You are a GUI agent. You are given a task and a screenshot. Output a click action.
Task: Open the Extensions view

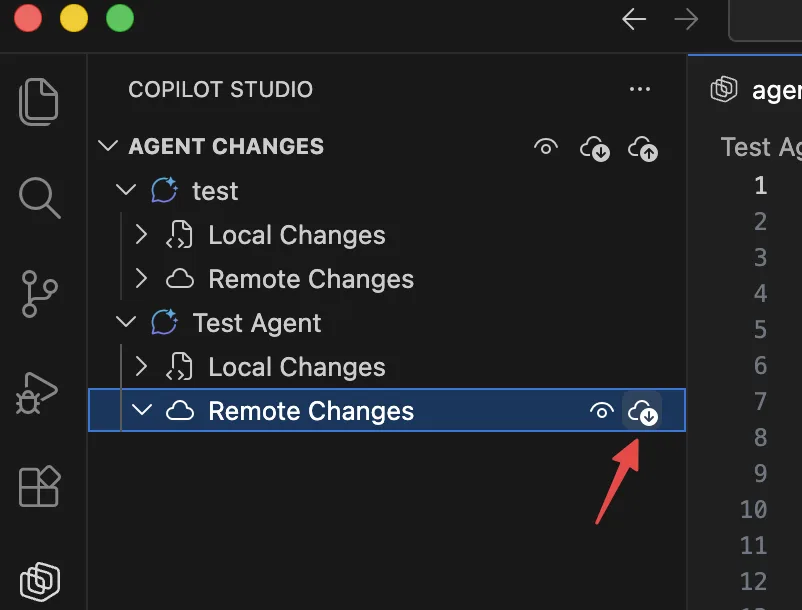(39, 487)
